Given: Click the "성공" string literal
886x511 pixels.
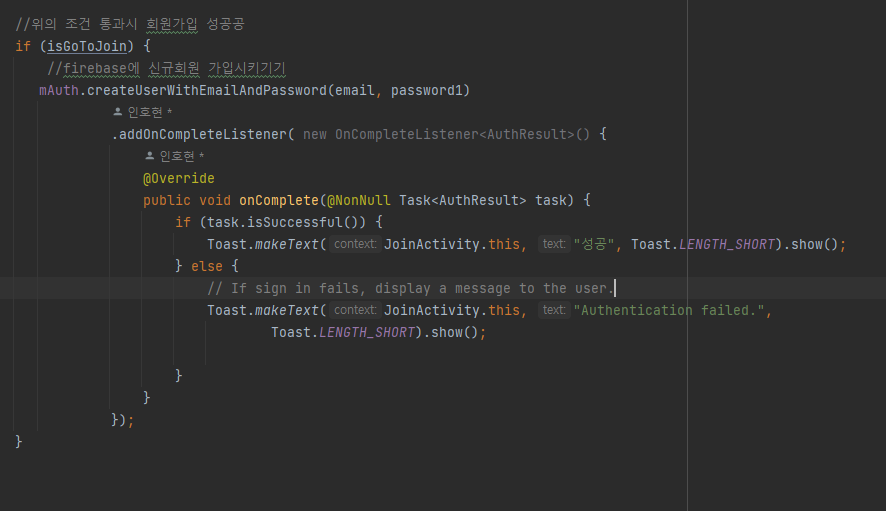Looking at the screenshot, I should [594, 244].
